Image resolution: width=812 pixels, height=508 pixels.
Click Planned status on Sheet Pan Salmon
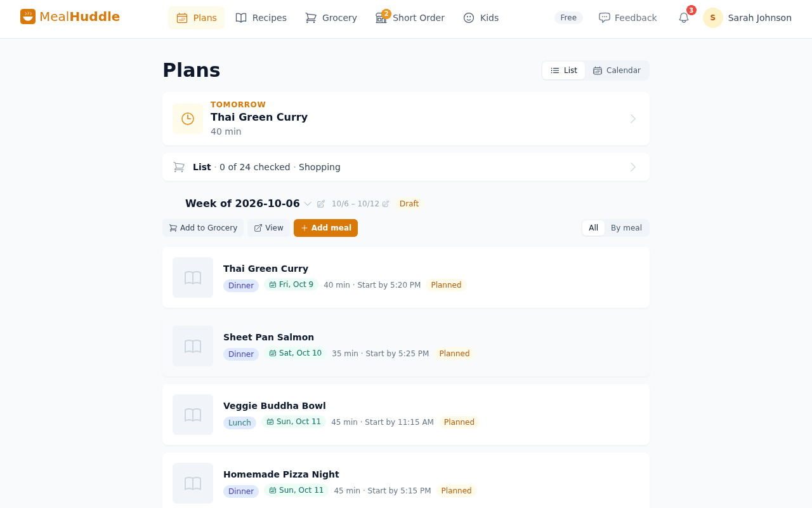pos(454,354)
